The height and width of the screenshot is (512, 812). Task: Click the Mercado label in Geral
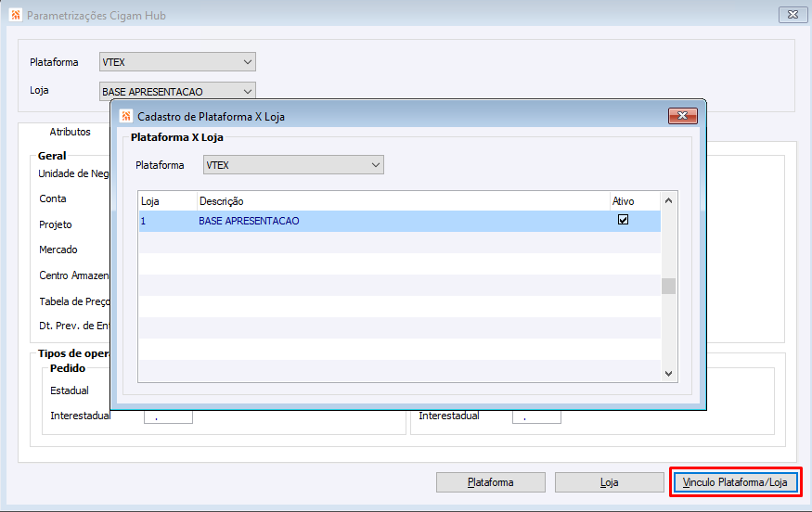[x=58, y=250]
